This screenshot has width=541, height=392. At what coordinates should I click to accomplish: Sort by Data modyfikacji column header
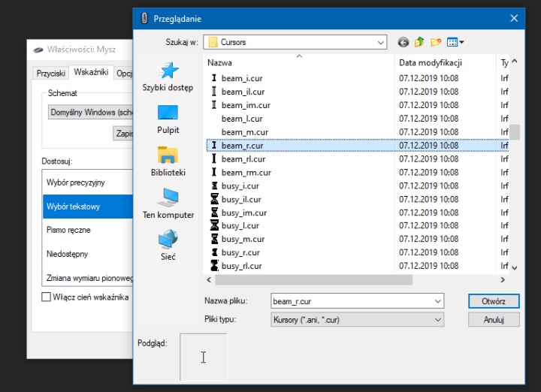coord(431,63)
